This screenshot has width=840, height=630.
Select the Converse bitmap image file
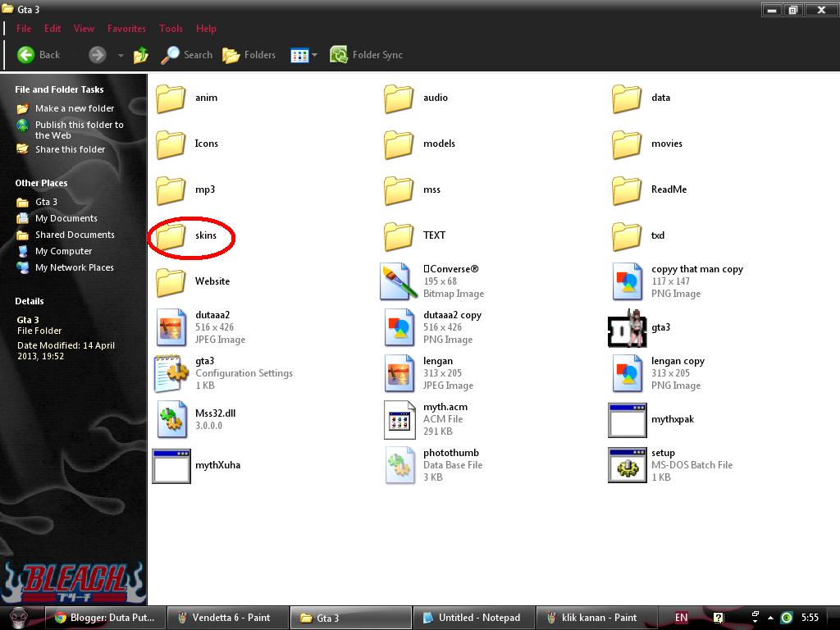pyautogui.click(x=431, y=281)
